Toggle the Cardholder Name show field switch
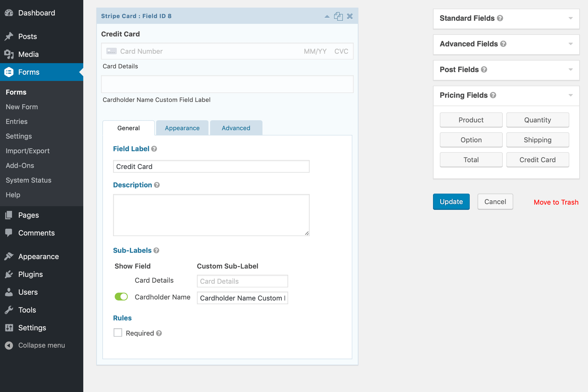The height and width of the screenshot is (392, 588). point(121,297)
